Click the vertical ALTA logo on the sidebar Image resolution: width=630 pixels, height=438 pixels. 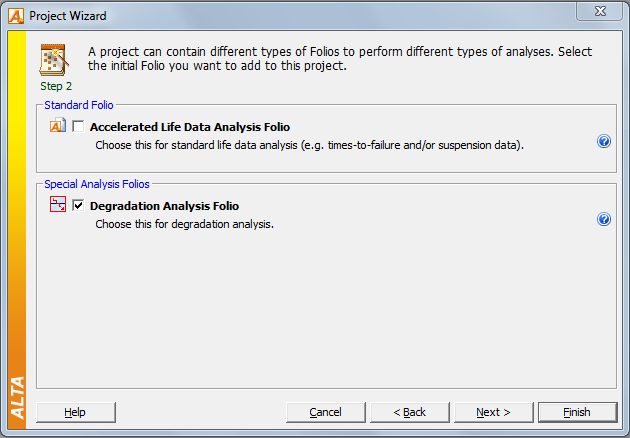pos(17,398)
